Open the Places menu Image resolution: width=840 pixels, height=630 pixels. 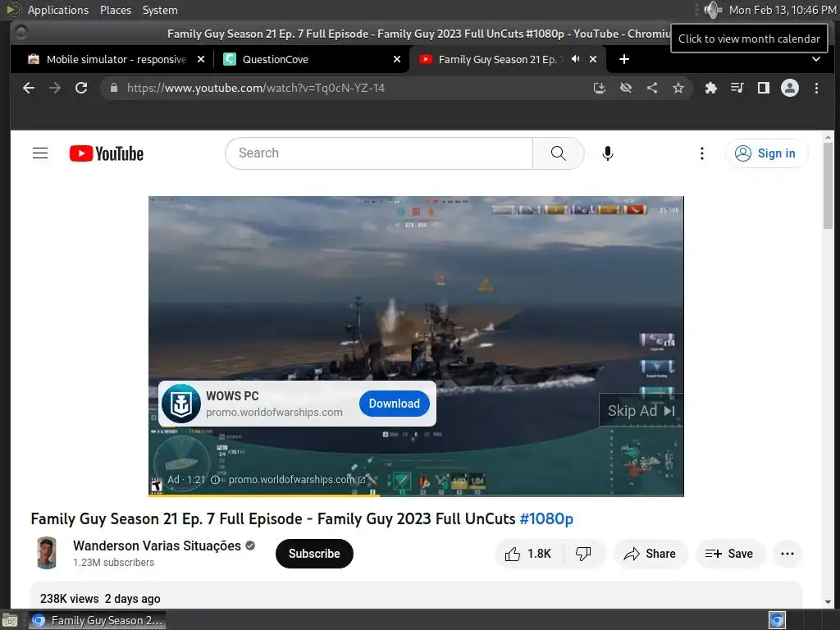(116, 10)
